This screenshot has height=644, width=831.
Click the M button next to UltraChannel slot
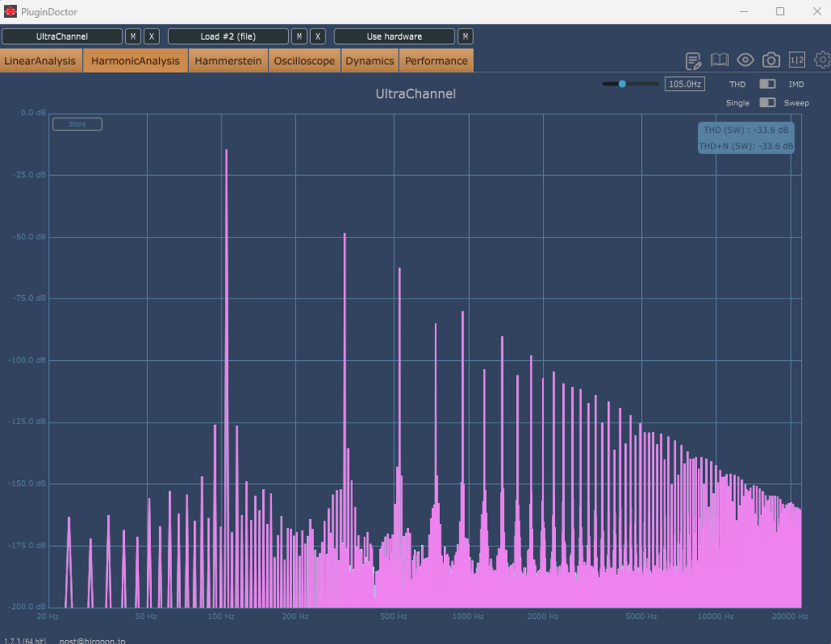pyautogui.click(x=133, y=36)
